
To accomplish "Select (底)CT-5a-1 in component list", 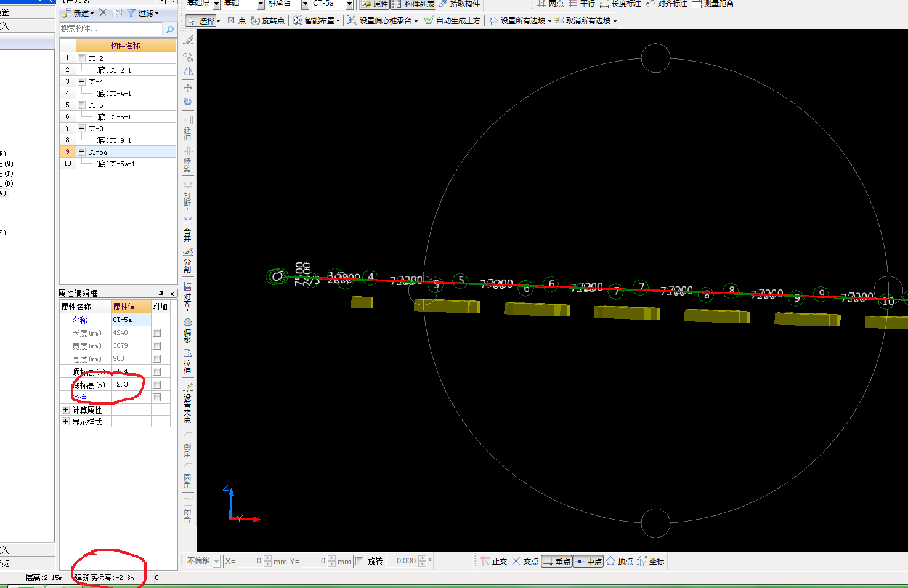I will (115, 164).
